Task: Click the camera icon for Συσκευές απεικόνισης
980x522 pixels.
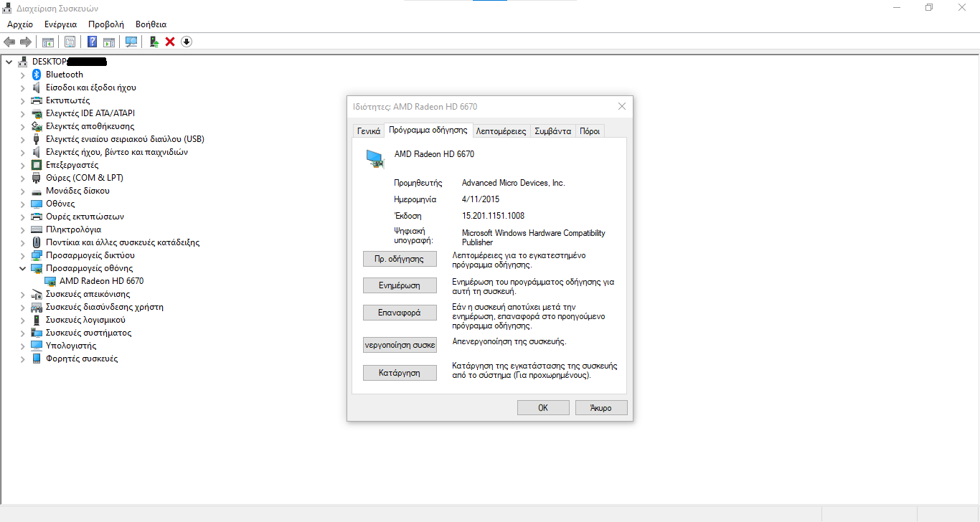Action: pyautogui.click(x=37, y=294)
